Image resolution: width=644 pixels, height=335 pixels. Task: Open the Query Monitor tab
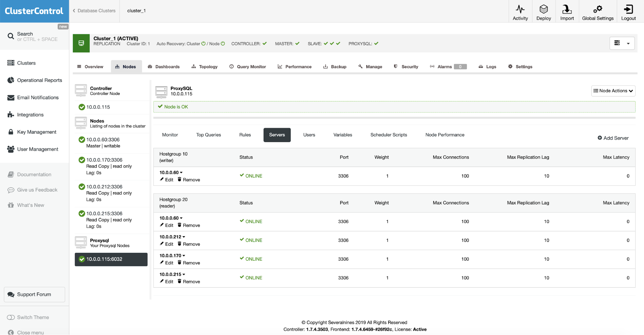248,67
